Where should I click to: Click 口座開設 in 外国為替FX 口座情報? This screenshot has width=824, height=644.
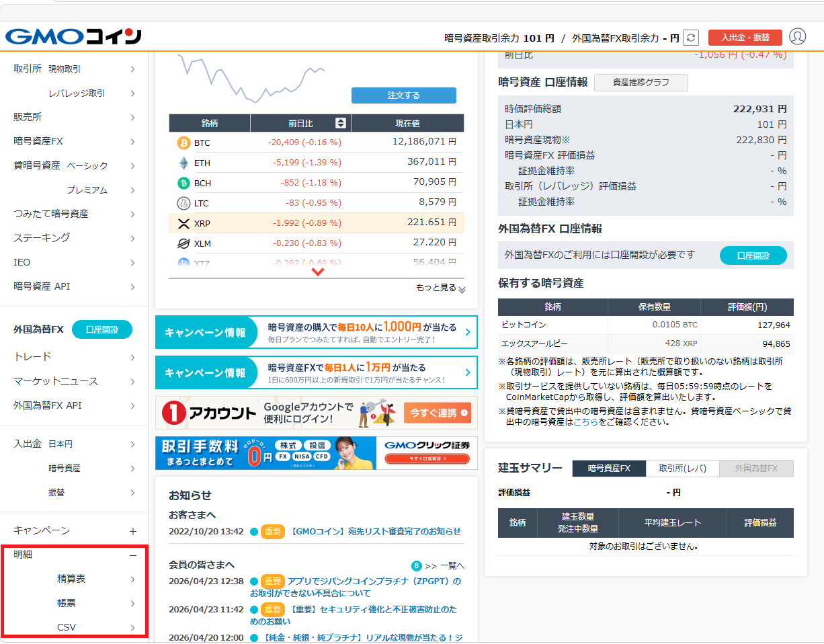coord(753,255)
